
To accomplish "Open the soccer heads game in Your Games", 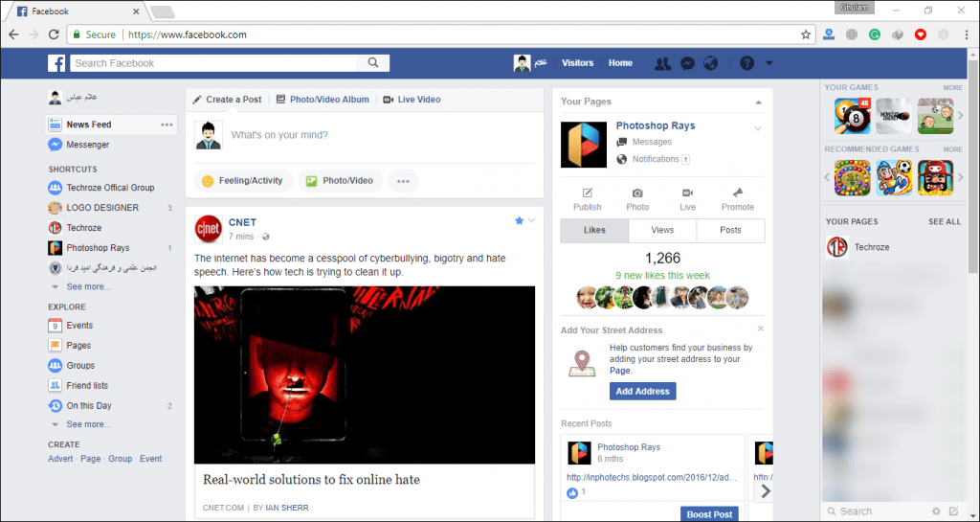I will [936, 116].
